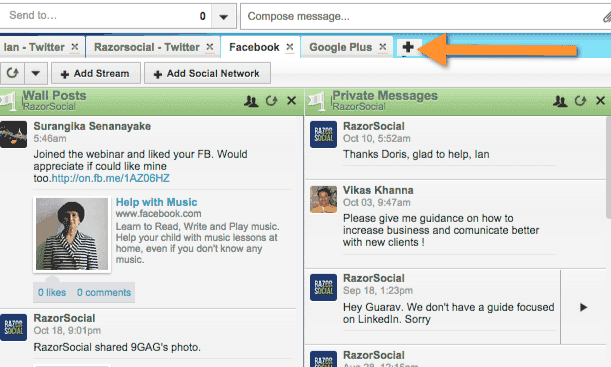Open RazorSocial name on Oct 18 post
The height and width of the screenshot is (367, 611).
pyautogui.click(x=64, y=318)
